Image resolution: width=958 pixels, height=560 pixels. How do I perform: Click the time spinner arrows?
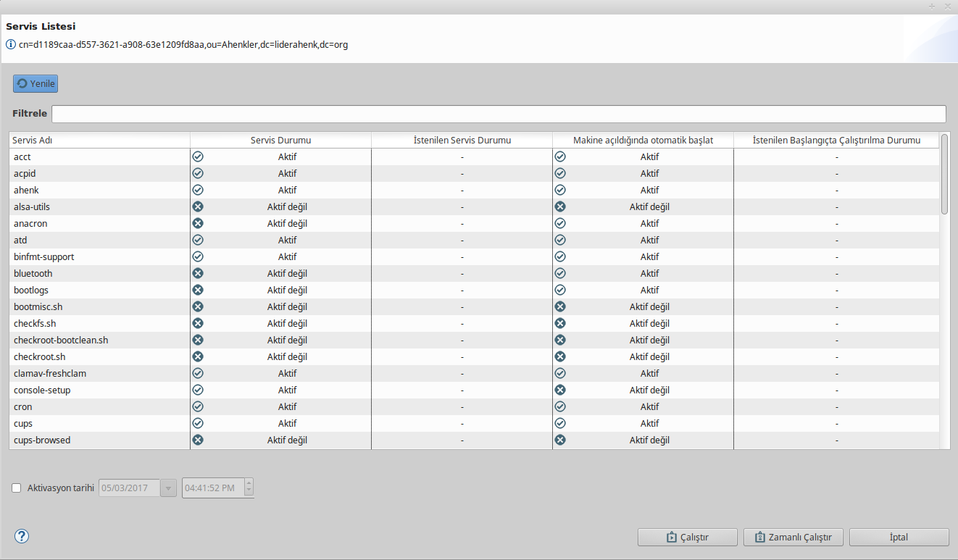pyautogui.click(x=249, y=488)
